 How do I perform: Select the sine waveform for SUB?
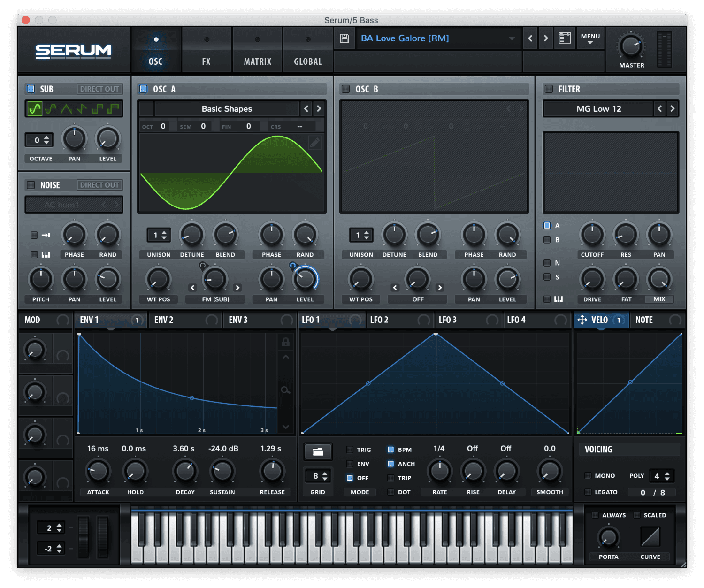point(35,109)
